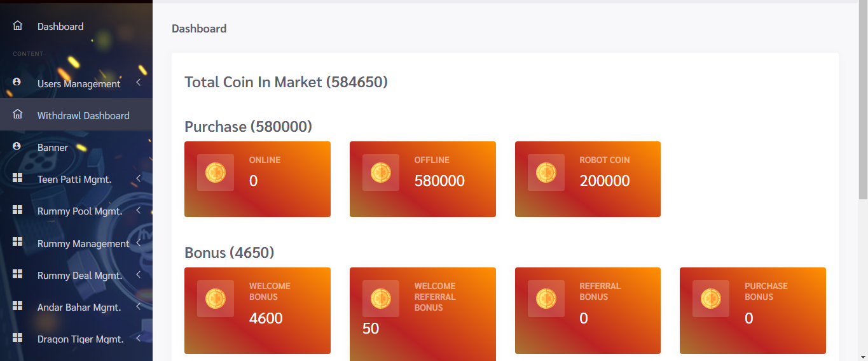Click the grid icon beside Teen Patti Mgmt.
The width and height of the screenshot is (868, 361).
point(18,178)
